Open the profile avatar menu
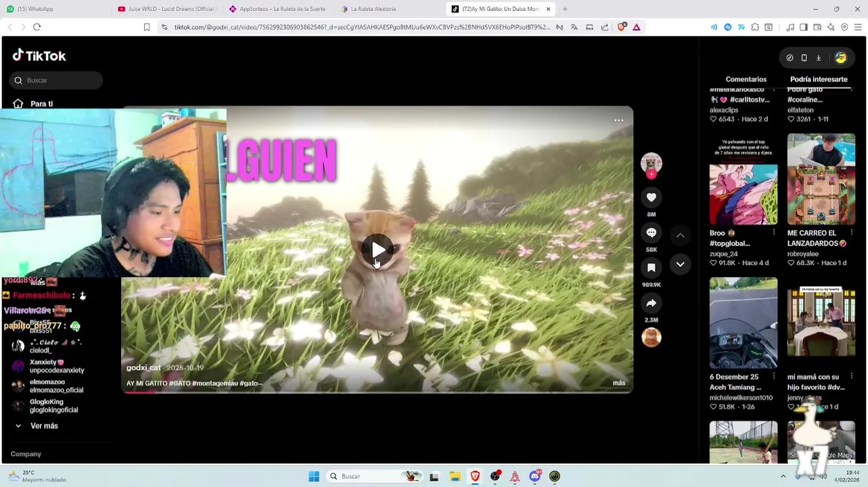 coord(840,57)
